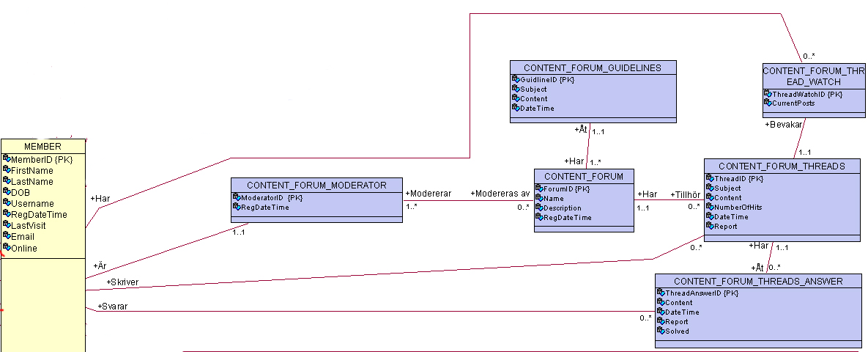Viewport: 868px width, 352px height.
Task: Select CONTENT_FORUM_THREADS_ANSWER class title
Action: click(x=758, y=282)
